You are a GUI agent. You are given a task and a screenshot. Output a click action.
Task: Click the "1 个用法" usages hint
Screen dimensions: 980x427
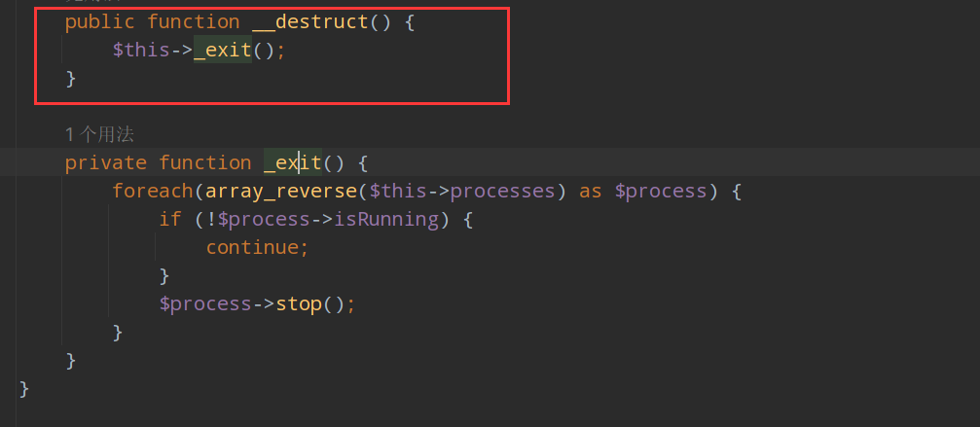click(x=99, y=133)
